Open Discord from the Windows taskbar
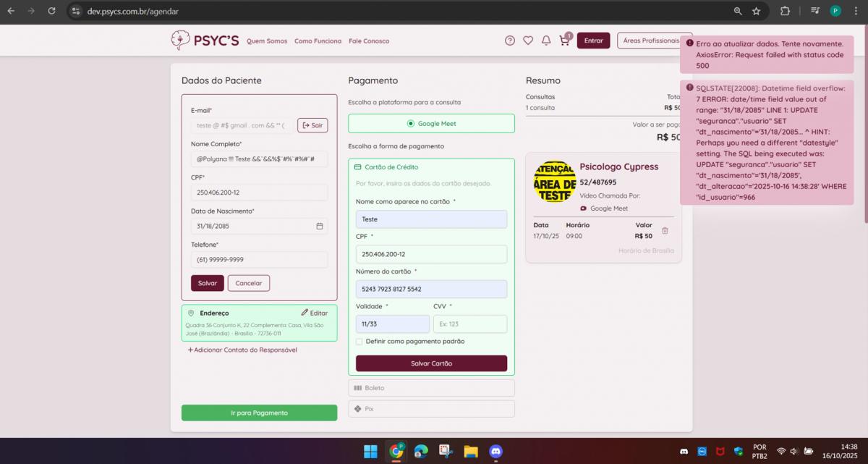868x464 pixels. click(495, 452)
